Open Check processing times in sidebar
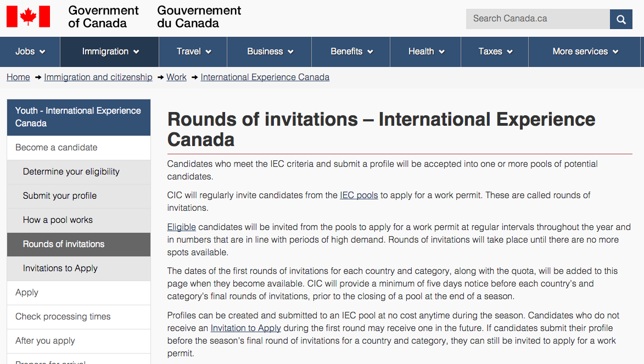644x364 pixels. (63, 317)
